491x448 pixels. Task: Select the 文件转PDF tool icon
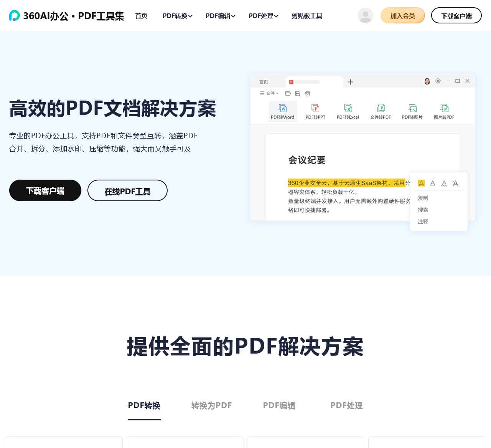click(x=381, y=109)
